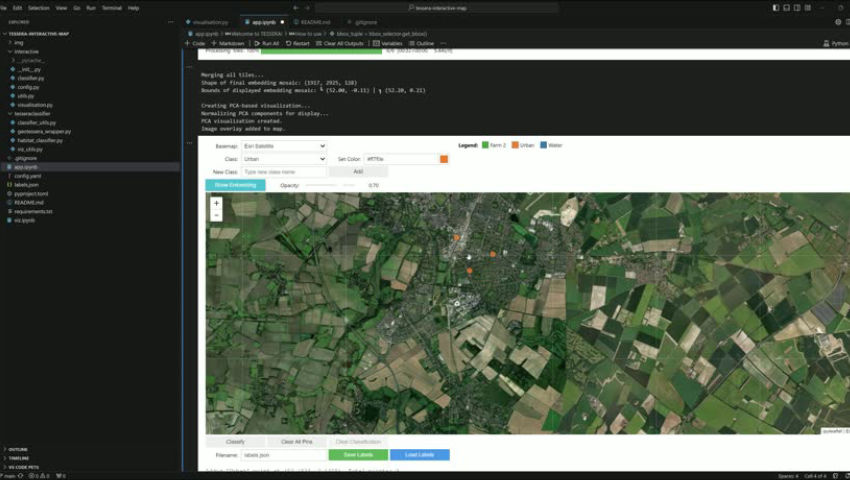850x480 pixels.
Task: Open the orange Set Color swatch
Action: [x=444, y=159]
